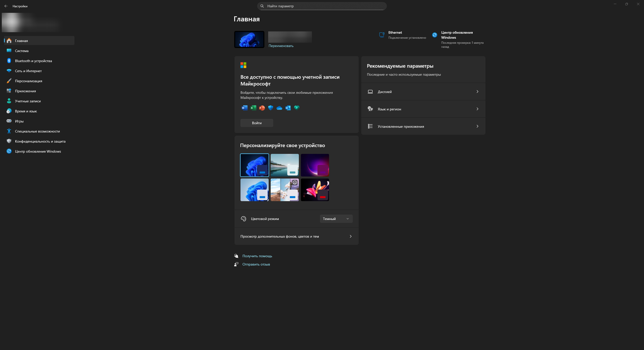
Task: Click the OneDrive cloud icon
Action: point(279,108)
